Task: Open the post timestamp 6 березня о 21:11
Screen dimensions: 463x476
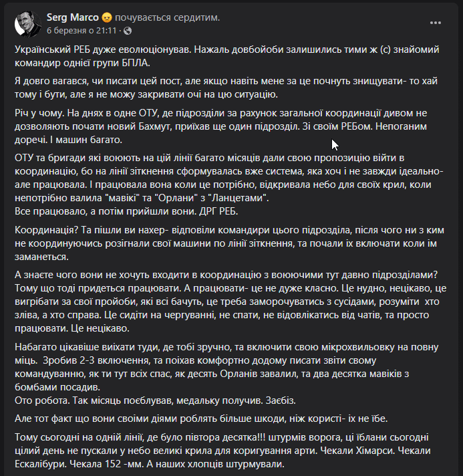Action: click(82, 31)
